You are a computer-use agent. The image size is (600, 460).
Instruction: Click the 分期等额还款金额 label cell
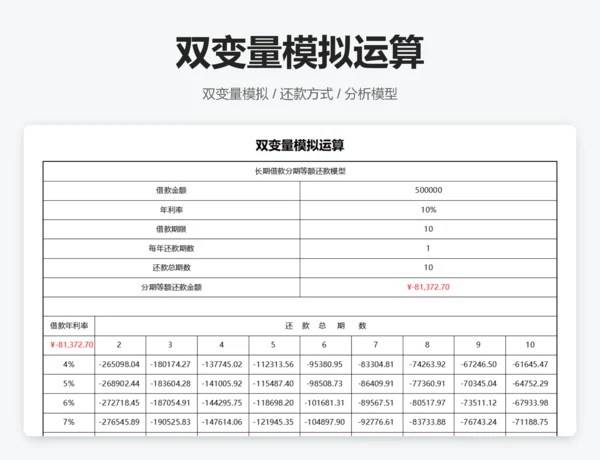(x=171, y=287)
